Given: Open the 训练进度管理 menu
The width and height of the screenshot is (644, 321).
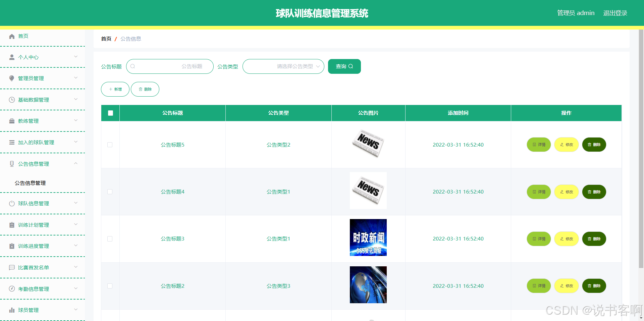Looking at the screenshot, I should (x=43, y=246).
